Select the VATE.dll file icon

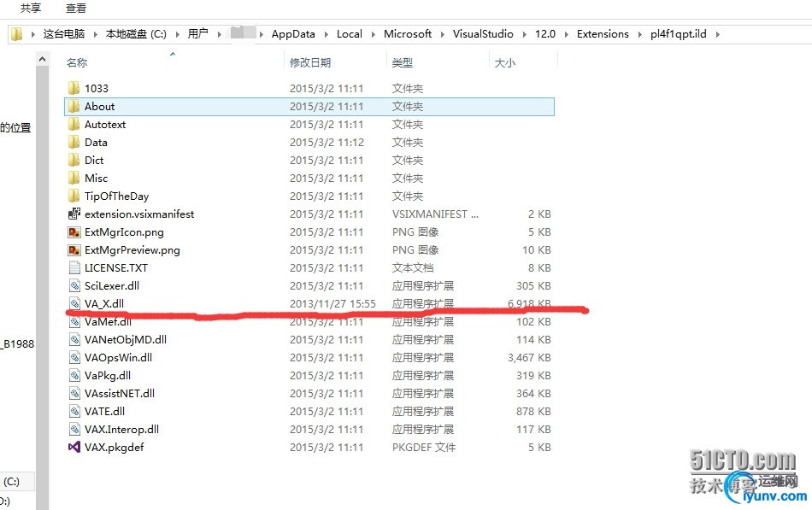coord(74,411)
